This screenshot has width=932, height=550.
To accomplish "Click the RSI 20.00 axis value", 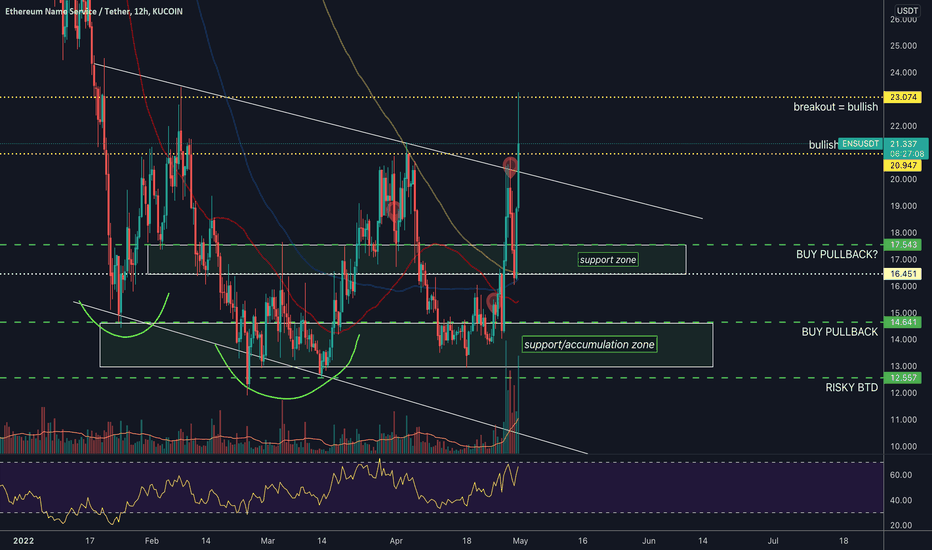I will [900, 525].
